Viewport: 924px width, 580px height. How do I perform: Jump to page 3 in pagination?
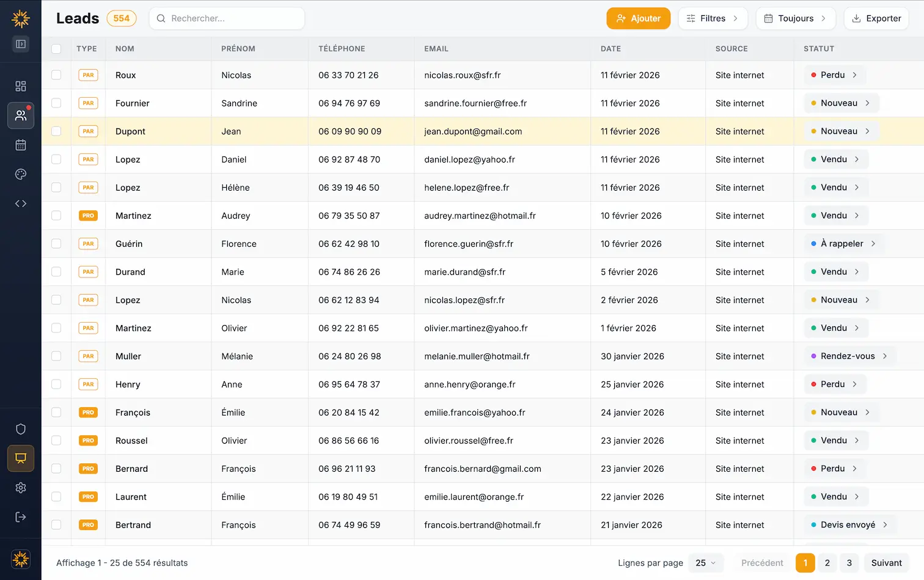tap(849, 563)
